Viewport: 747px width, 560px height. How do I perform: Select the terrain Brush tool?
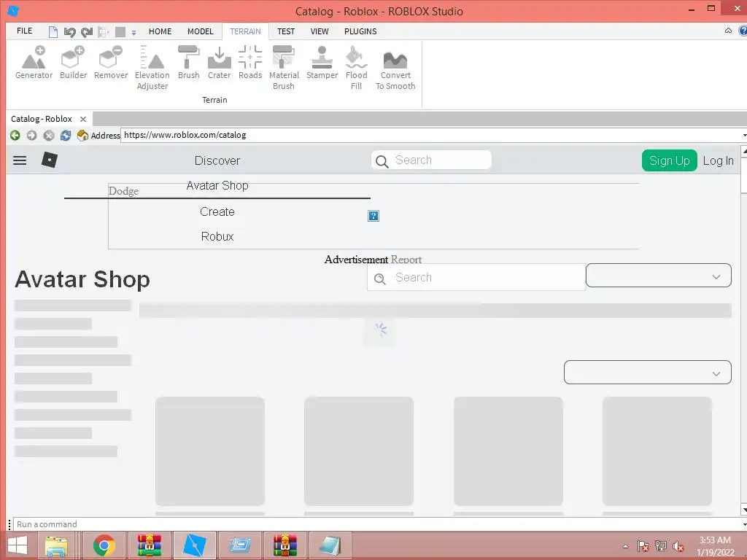(x=189, y=63)
